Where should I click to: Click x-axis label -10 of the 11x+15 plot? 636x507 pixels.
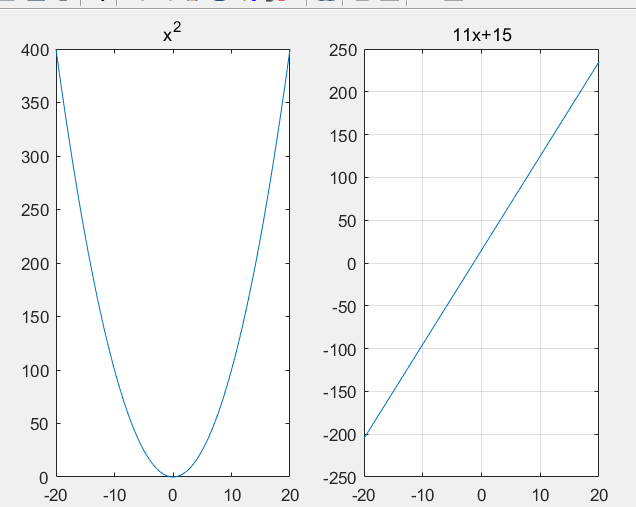pyautogui.click(x=422, y=495)
